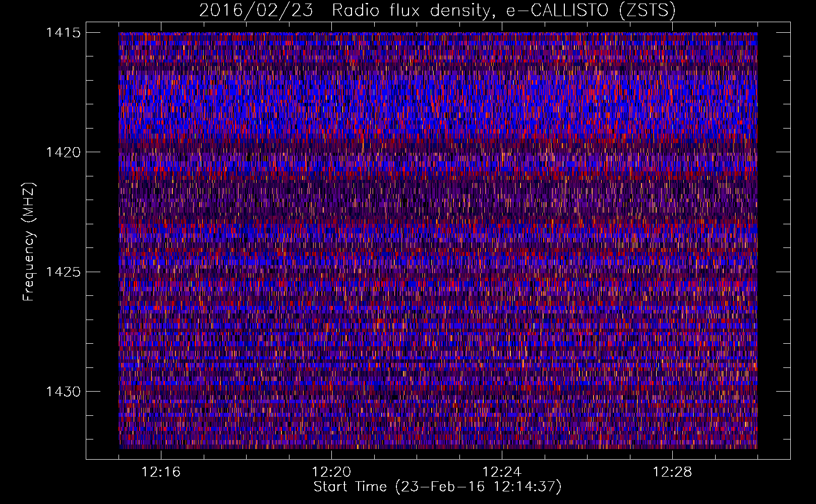This screenshot has width=816, height=504.
Task: Click the plot title "Radio flux density, e-CALLISTO (ZSTS)"
Action: pyautogui.click(x=504, y=11)
